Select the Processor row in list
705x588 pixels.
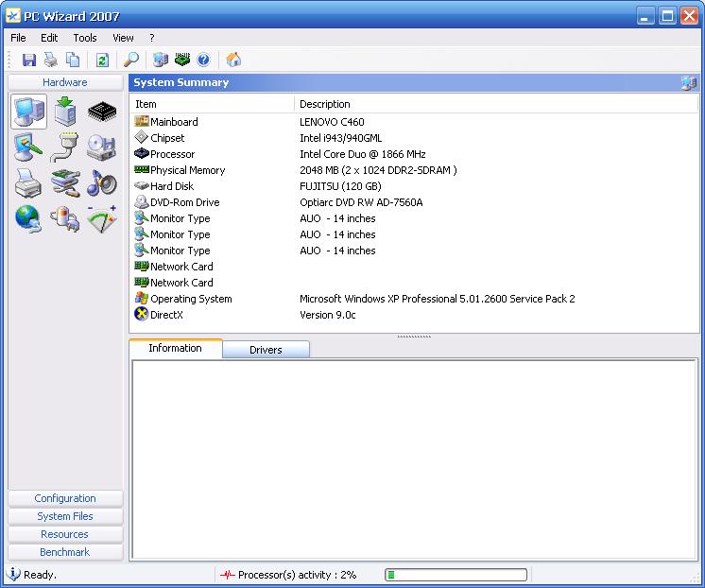[414, 154]
